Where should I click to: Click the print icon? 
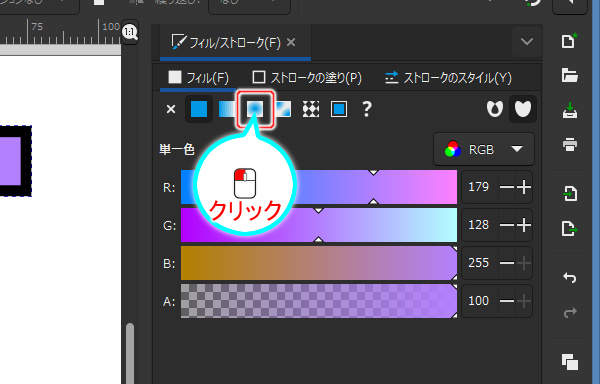[x=570, y=145]
